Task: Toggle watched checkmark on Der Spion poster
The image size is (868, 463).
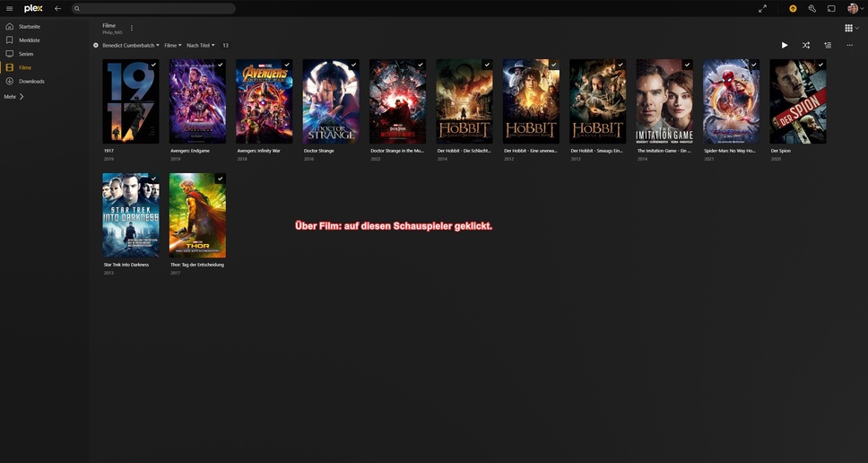Action: click(x=821, y=65)
